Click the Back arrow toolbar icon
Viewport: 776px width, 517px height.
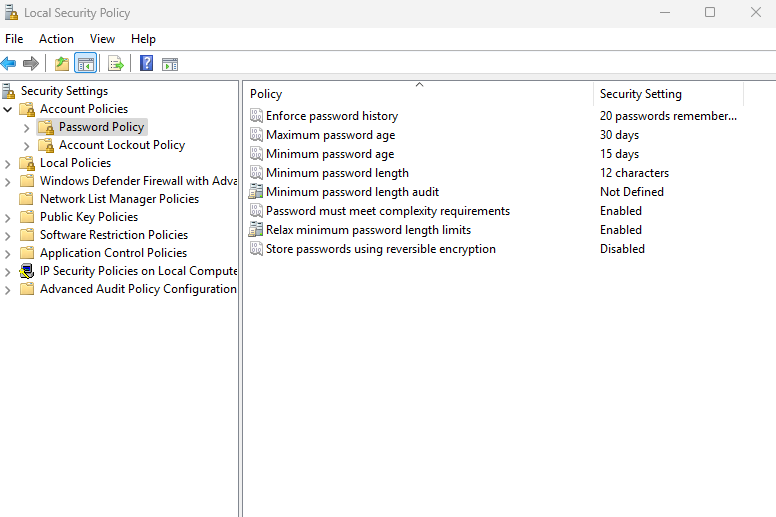click(x=9, y=64)
